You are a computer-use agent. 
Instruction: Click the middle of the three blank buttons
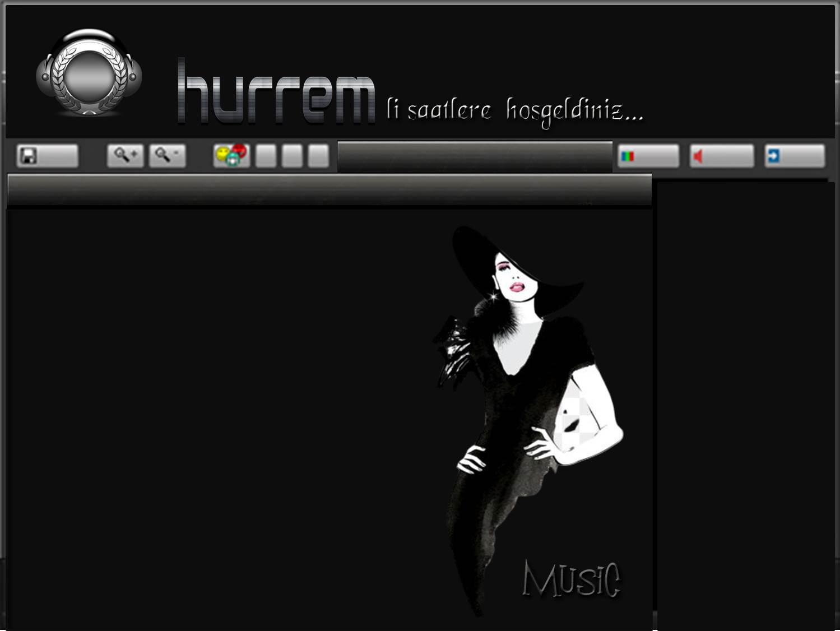tap(292, 156)
